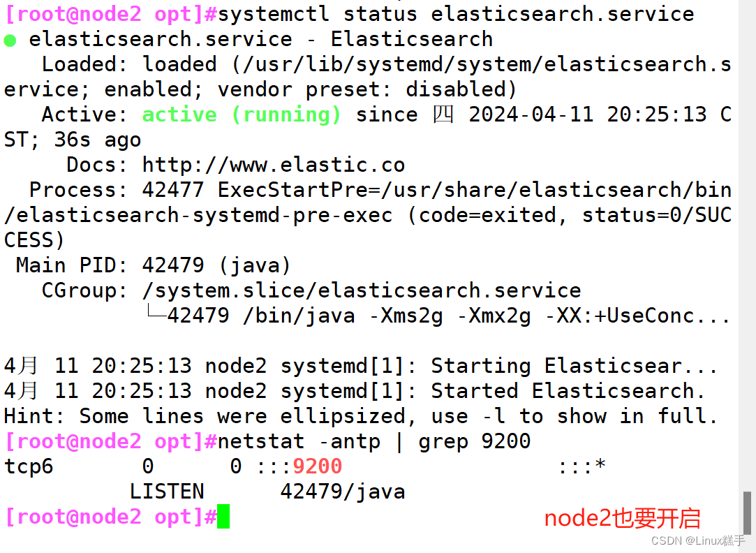756x553 pixels.
Task: Click the '-Xms2g' java option text
Action: (x=406, y=316)
